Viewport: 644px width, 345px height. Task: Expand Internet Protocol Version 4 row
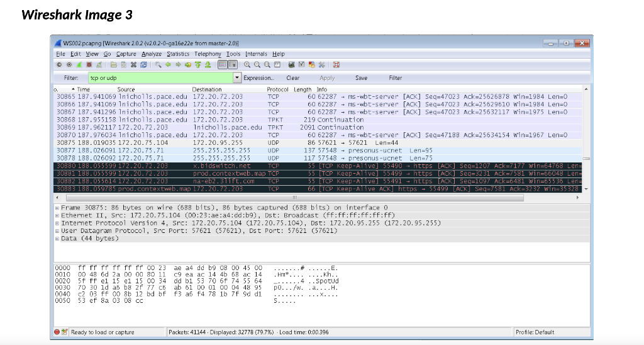click(x=57, y=223)
